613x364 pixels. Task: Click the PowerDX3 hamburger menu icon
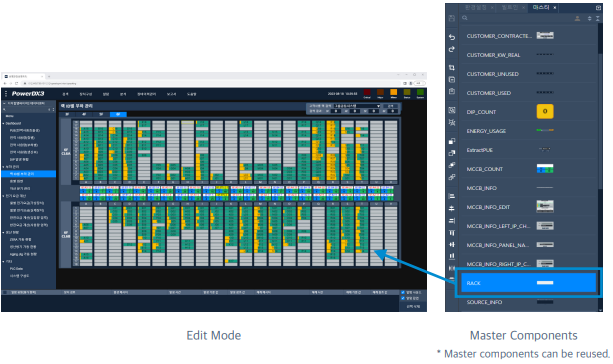pyautogui.click(x=6, y=94)
